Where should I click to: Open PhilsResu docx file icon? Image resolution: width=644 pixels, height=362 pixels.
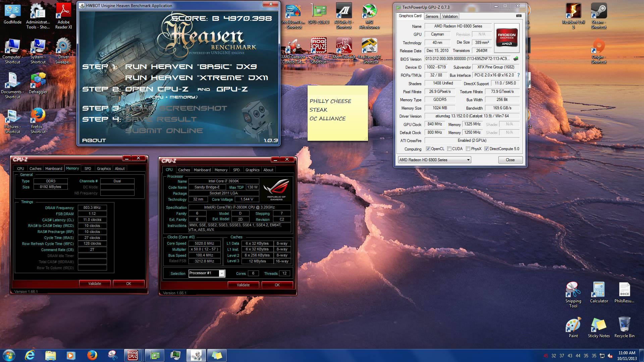(x=624, y=292)
